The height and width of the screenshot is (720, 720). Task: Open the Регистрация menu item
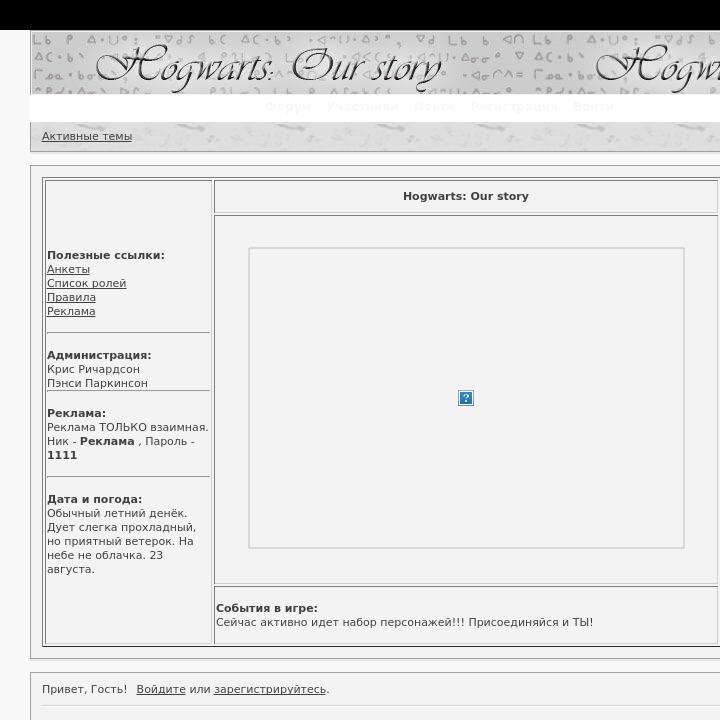click(x=514, y=107)
